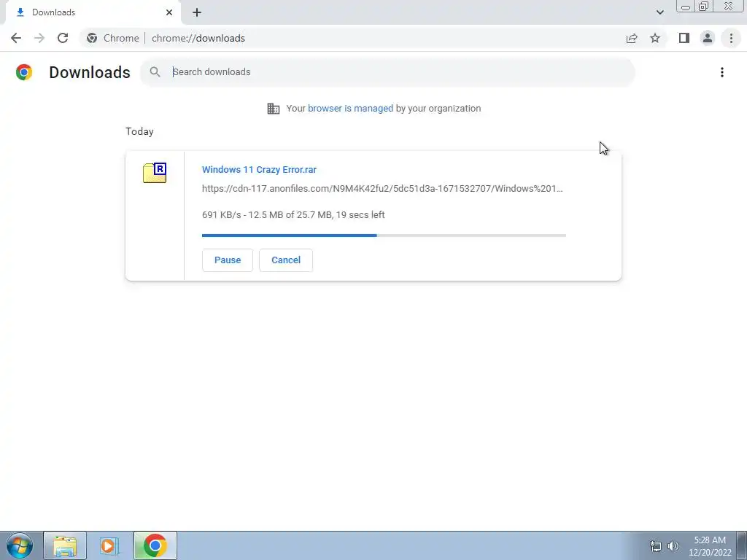The height and width of the screenshot is (560, 747).
Task: Click the download progress bar
Action: [x=384, y=236]
